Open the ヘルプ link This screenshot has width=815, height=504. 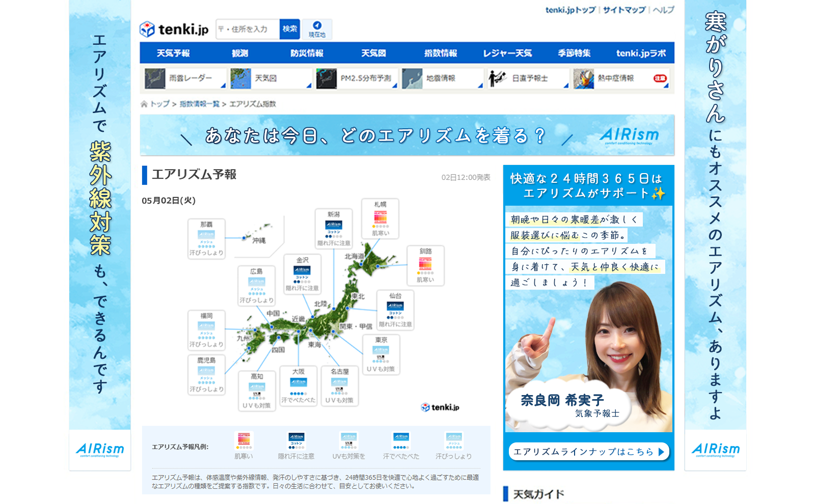[x=663, y=10]
